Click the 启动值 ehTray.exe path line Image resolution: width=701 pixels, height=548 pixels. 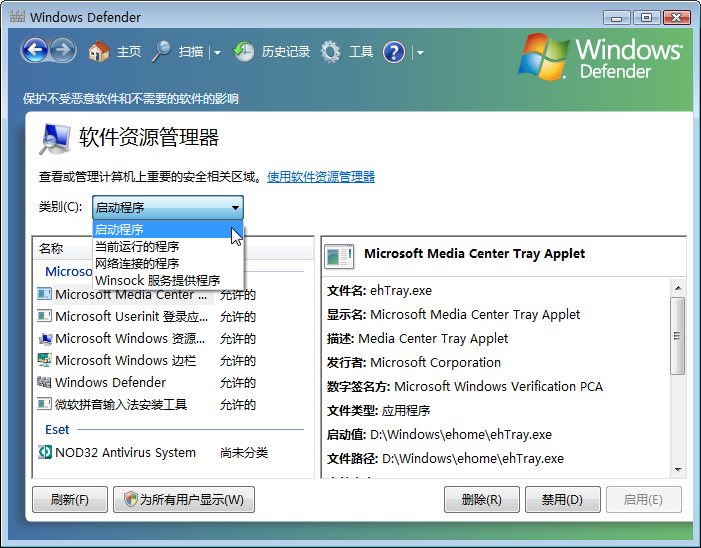(439, 434)
